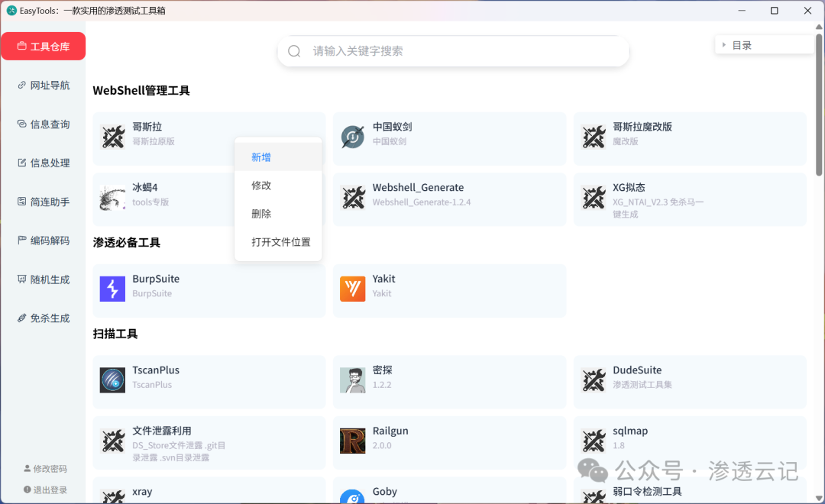The width and height of the screenshot is (825, 504).
Task: Click Railgun version 2.0.0 text
Action: click(382, 446)
